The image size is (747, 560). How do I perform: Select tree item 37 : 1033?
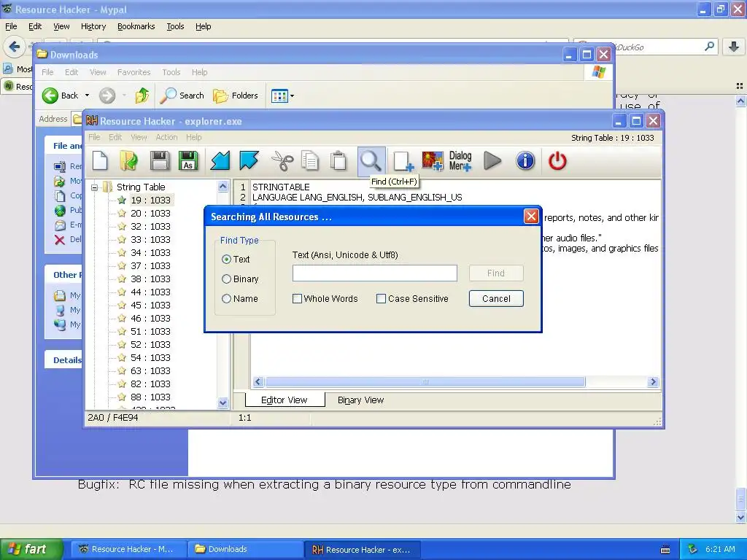coord(150,265)
